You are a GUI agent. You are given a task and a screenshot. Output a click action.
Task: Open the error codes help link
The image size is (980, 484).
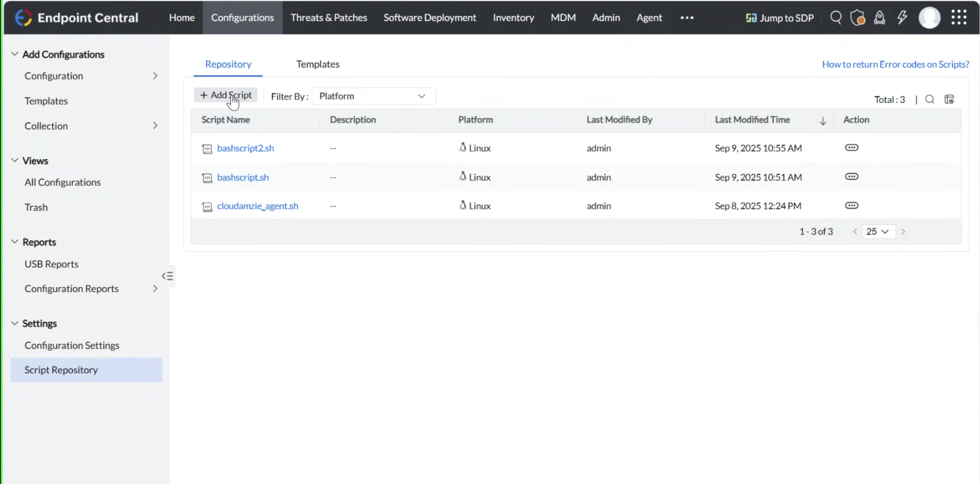(895, 64)
